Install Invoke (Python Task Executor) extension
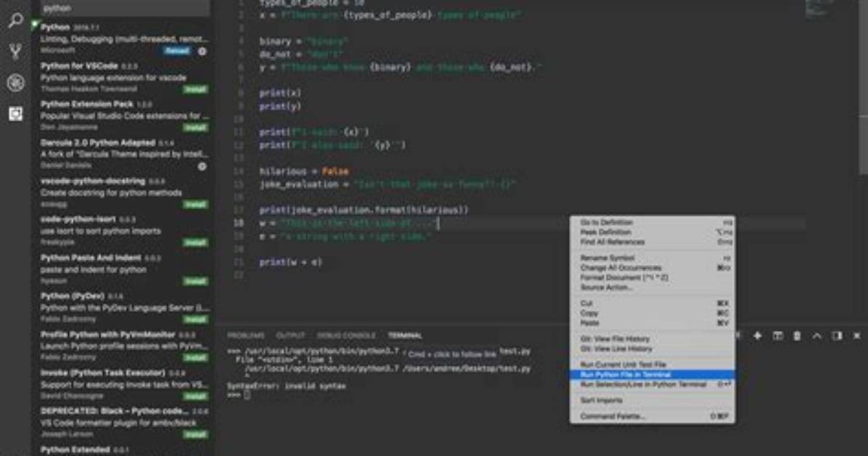 pyautogui.click(x=195, y=396)
